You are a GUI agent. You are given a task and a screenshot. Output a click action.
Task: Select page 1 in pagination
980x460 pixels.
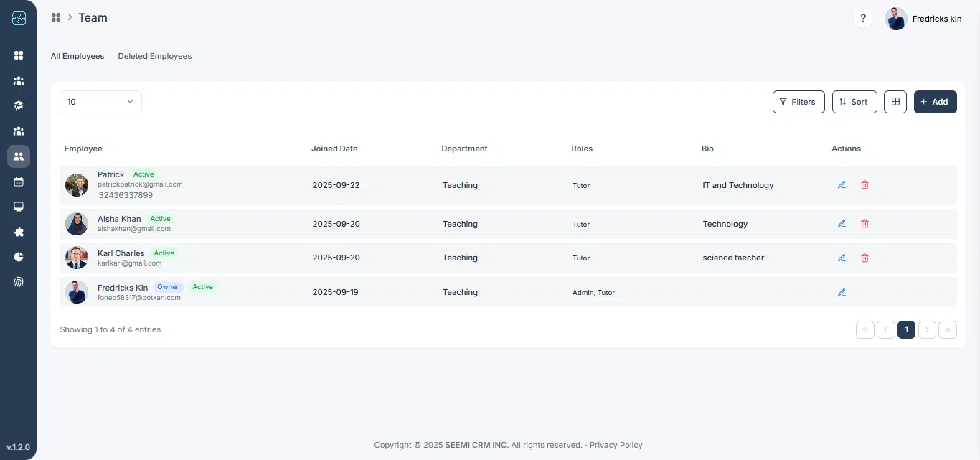click(907, 329)
